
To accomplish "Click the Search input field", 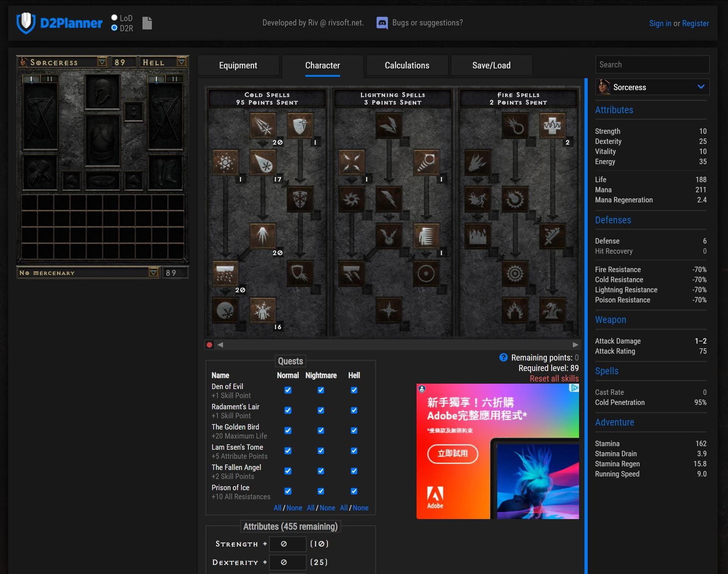I will [x=652, y=64].
